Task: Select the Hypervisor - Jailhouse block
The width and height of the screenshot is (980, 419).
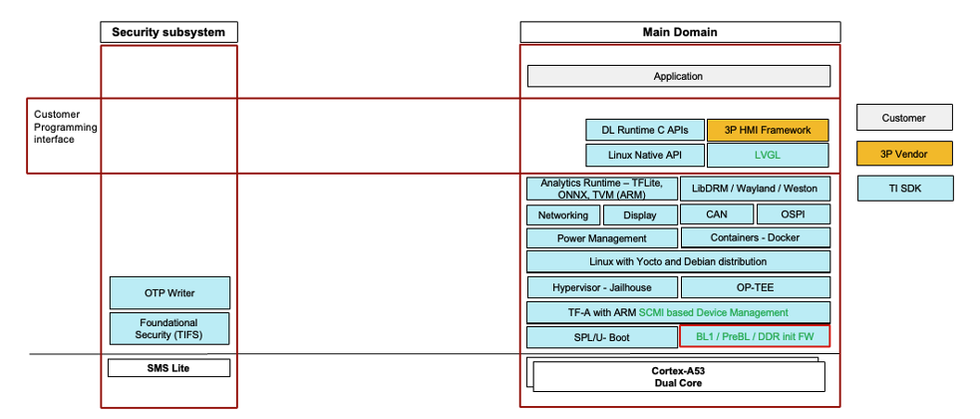Action: [x=601, y=287]
